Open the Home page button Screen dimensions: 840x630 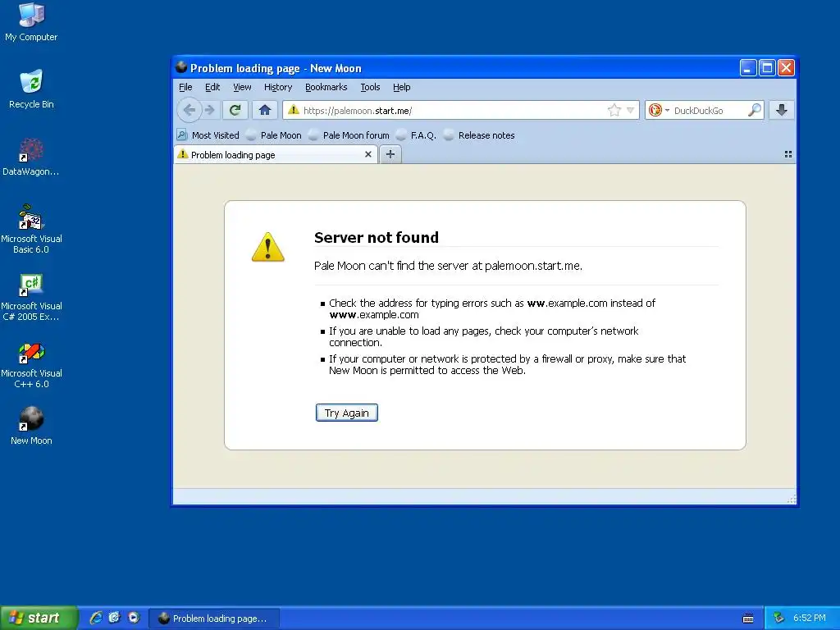[x=265, y=111]
